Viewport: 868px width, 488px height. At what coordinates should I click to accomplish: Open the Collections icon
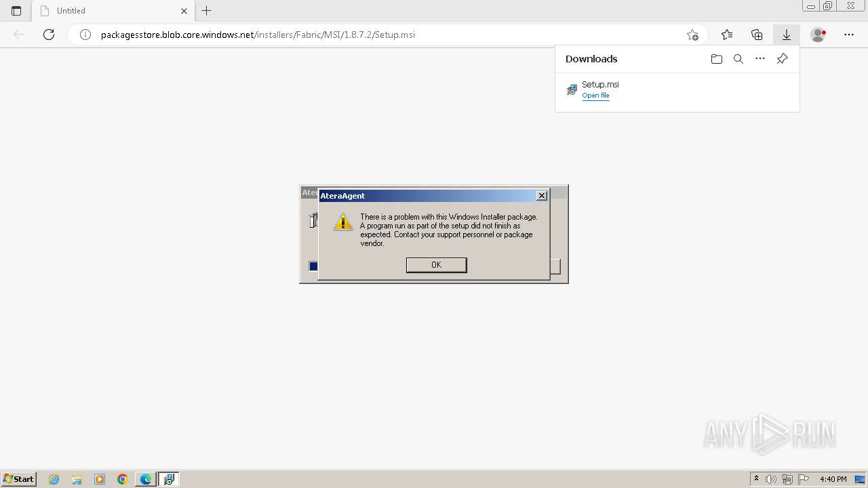pyautogui.click(x=757, y=35)
